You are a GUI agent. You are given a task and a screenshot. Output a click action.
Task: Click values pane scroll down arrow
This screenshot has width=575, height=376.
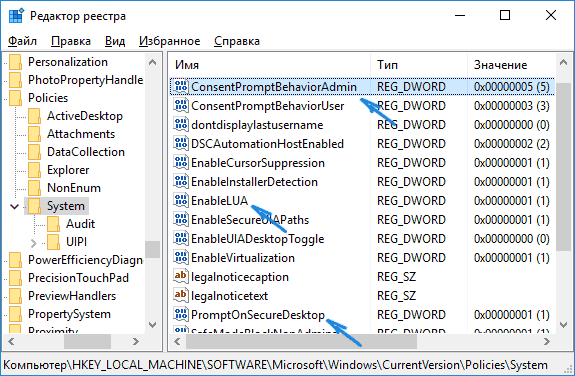pos(564,325)
